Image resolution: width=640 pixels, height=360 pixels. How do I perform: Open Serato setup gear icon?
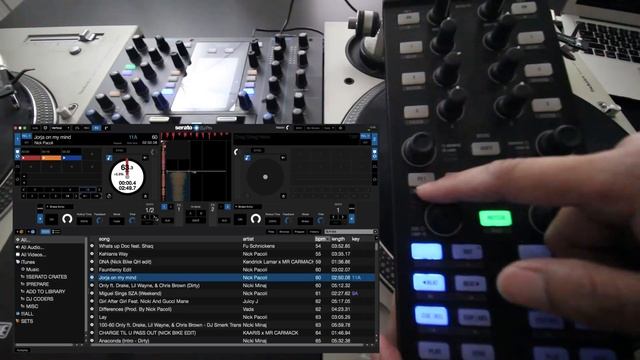point(340,128)
